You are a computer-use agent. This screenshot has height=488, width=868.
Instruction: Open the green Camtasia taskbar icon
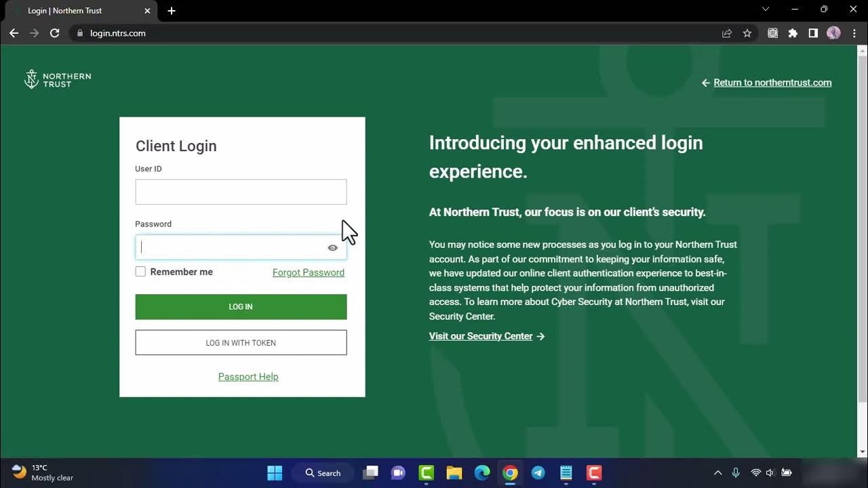pos(427,473)
